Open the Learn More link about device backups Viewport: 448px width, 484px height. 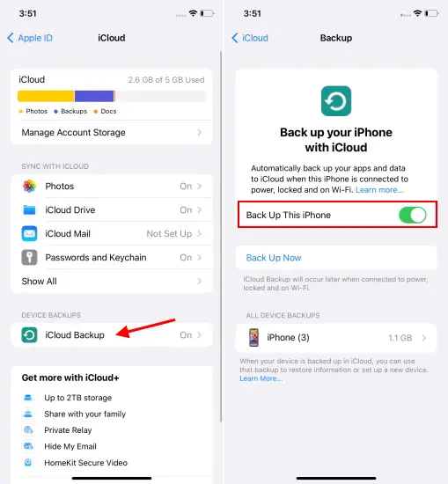pos(261,378)
